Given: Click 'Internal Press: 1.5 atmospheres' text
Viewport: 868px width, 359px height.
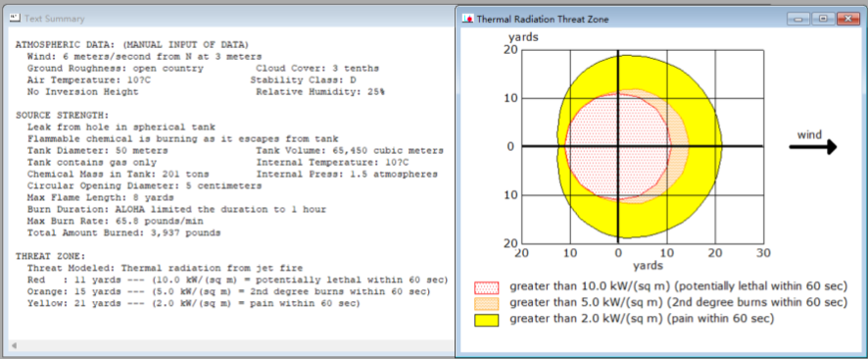Looking at the screenshot, I should (347, 174).
